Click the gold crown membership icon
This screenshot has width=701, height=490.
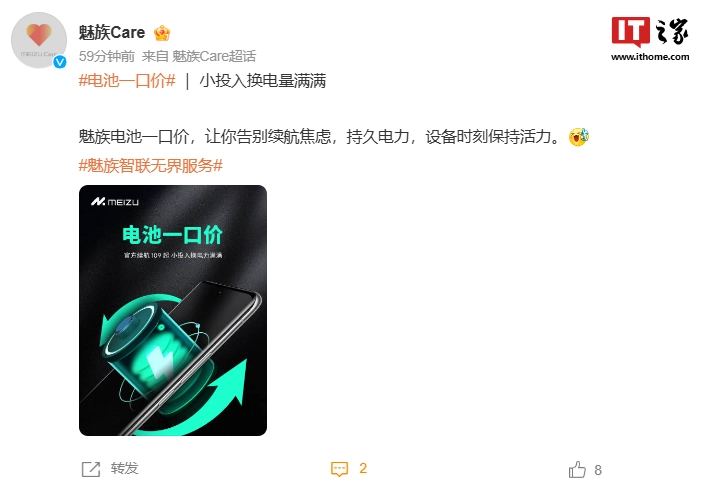pos(162,33)
